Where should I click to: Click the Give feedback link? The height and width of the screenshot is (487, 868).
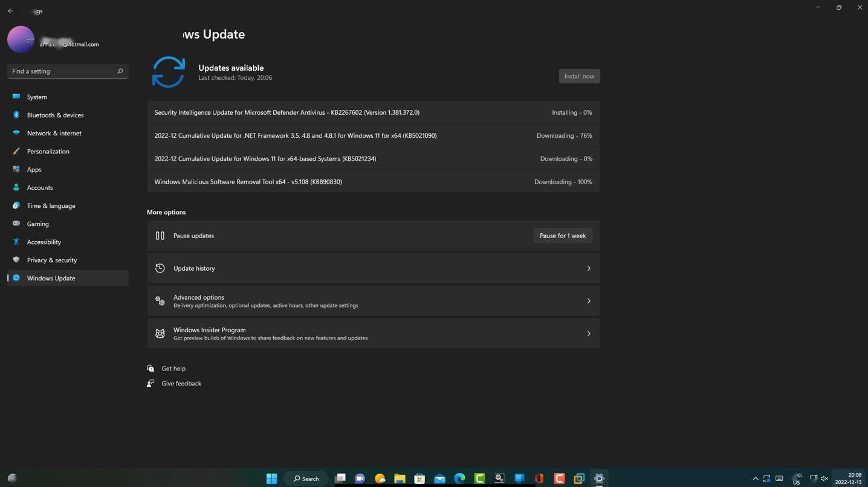click(181, 384)
